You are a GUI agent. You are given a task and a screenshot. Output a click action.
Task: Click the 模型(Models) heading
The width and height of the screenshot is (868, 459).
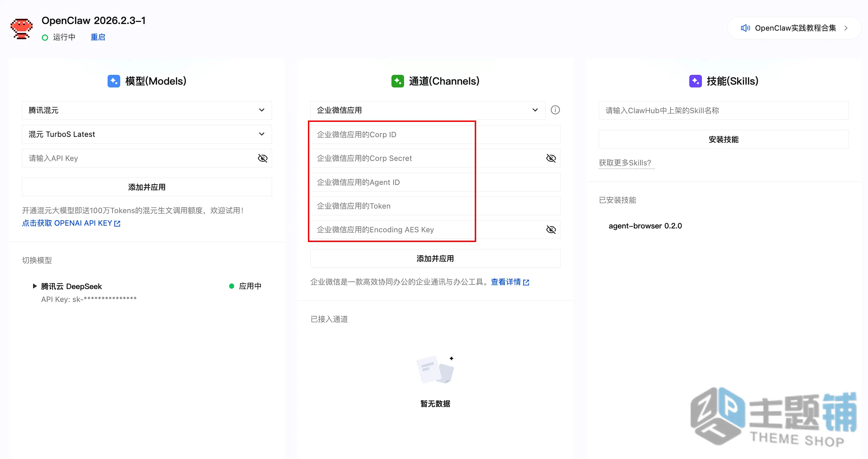click(x=156, y=81)
